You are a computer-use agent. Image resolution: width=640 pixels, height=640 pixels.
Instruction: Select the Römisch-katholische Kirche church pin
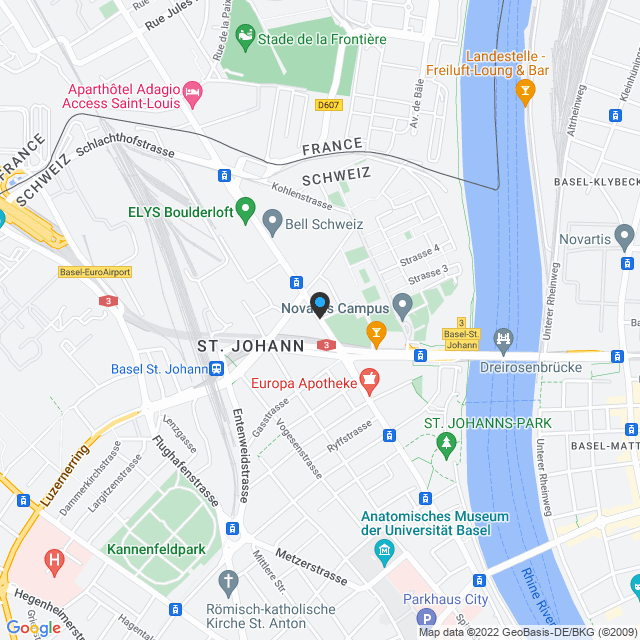pos(228,584)
